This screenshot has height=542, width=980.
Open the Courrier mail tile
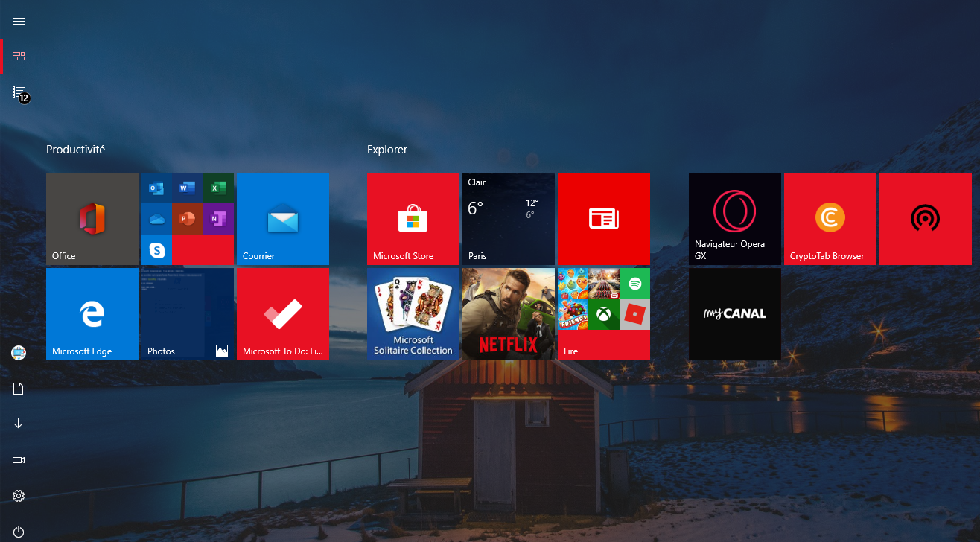coord(283,219)
